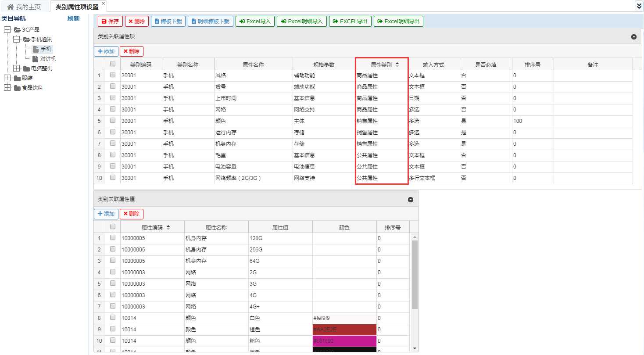This screenshot has width=644, height=355.
Task: Click the Excel导入 button
Action: (255, 22)
